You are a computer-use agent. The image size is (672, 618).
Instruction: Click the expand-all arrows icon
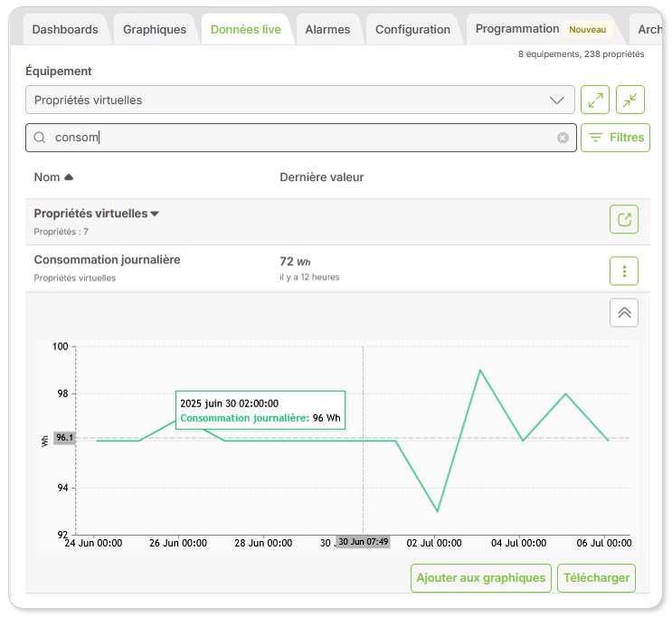pyautogui.click(x=595, y=100)
